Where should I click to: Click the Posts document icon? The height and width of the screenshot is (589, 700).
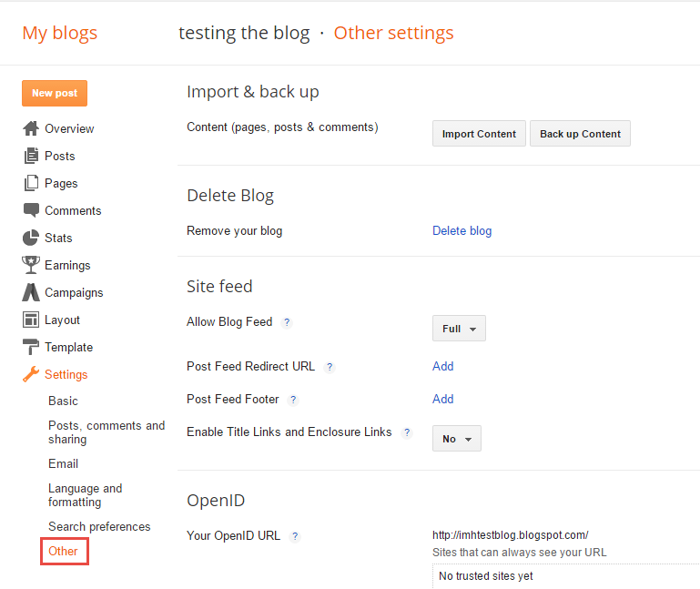[31, 156]
